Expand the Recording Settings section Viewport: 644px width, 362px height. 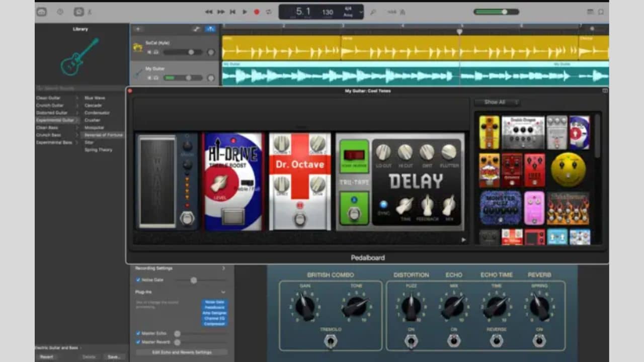pos(223,268)
